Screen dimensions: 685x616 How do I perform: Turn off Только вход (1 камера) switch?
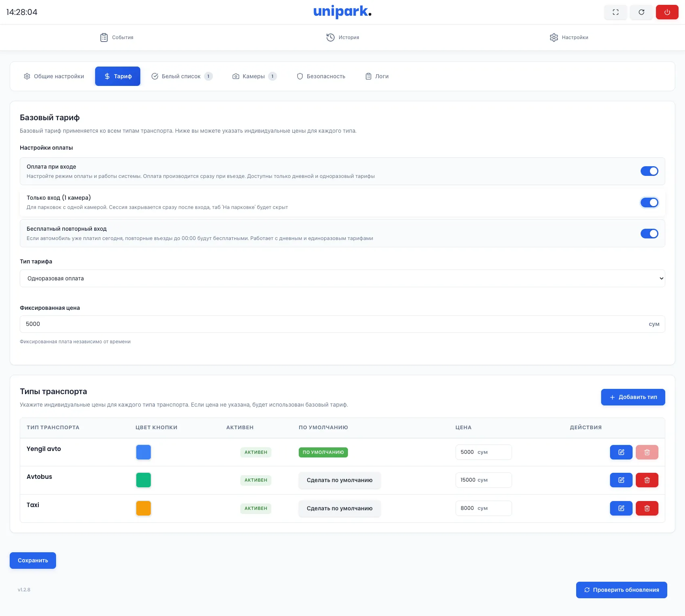(649, 203)
